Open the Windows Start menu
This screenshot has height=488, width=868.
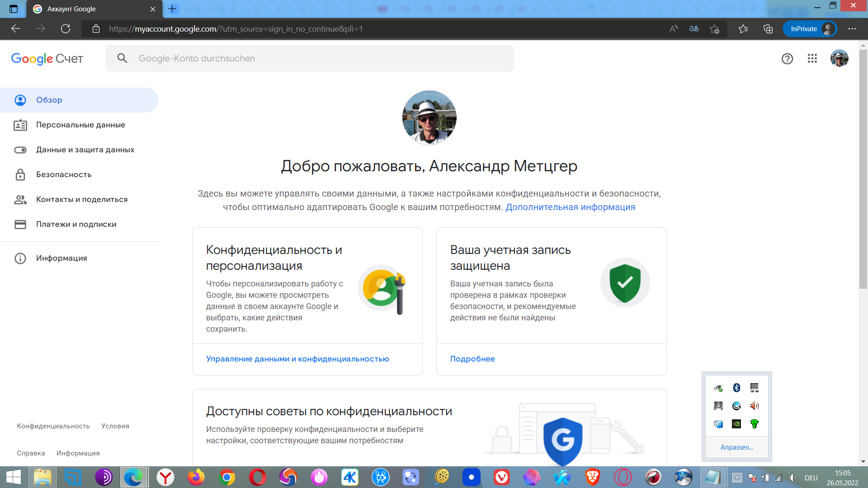14,477
